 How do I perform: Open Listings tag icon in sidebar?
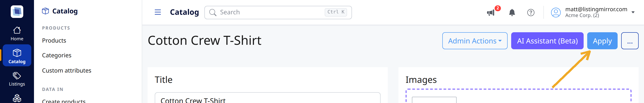coord(17,76)
